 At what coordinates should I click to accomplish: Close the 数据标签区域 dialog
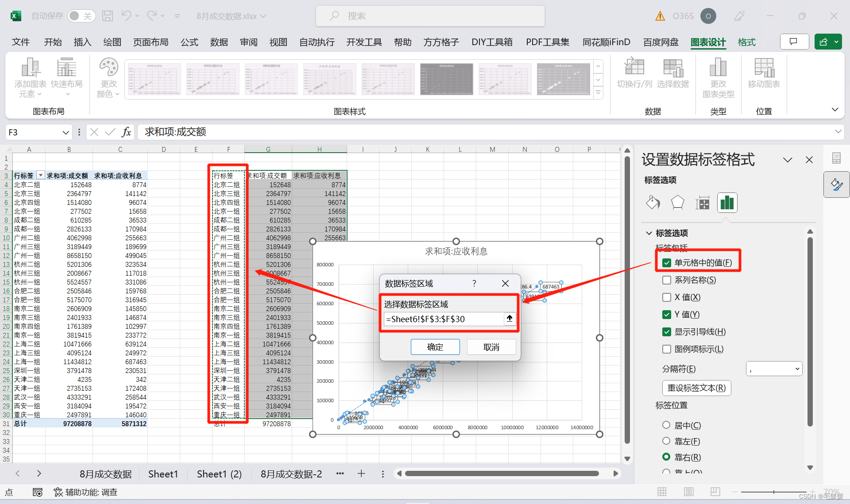point(505,284)
